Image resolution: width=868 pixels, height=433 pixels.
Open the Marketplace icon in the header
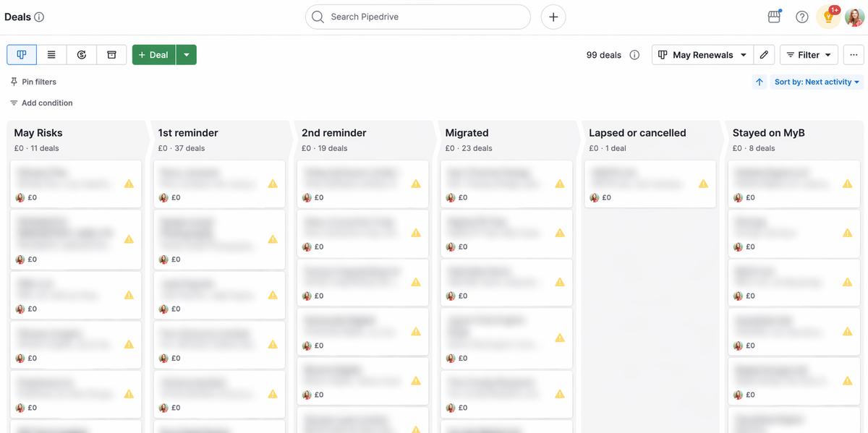tap(774, 17)
